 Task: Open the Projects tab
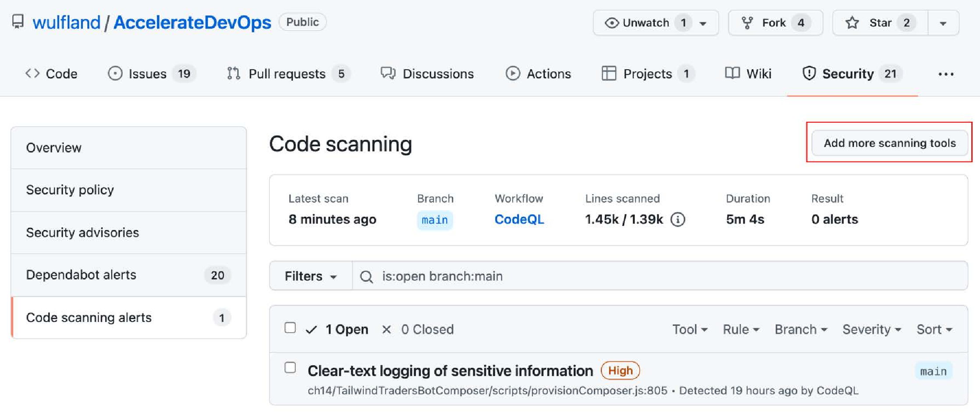click(648, 74)
